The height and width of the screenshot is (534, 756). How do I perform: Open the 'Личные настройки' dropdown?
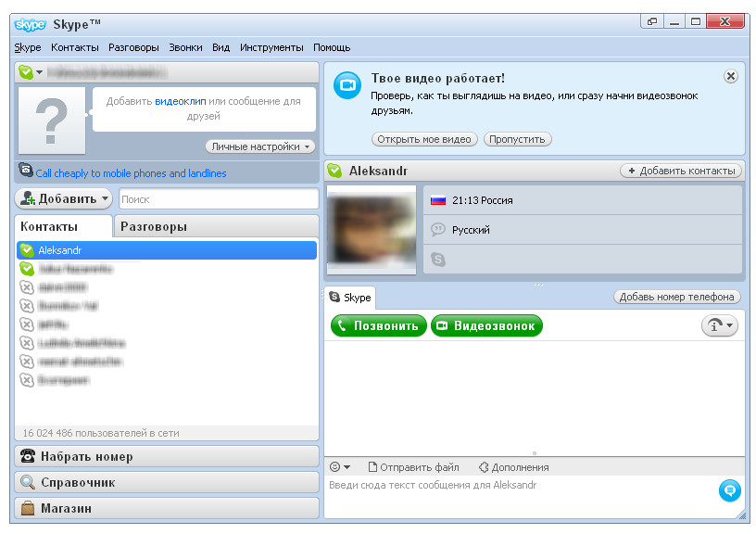pos(260,146)
